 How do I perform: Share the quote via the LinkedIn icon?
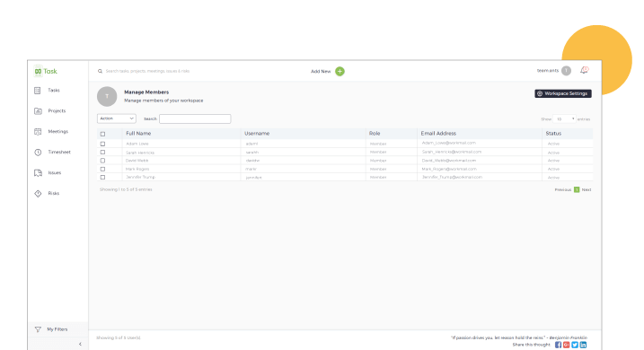583,345
